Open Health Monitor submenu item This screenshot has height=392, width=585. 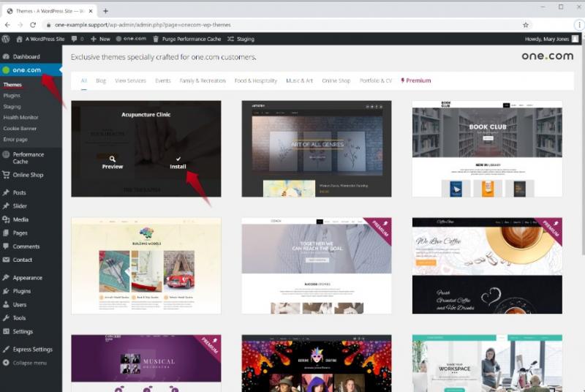[x=21, y=118]
